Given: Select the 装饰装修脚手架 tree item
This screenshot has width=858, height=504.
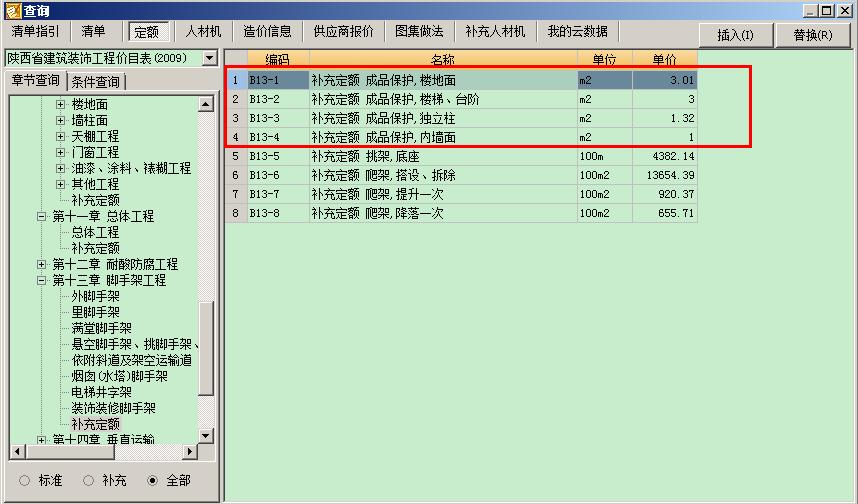Looking at the screenshot, I should [114, 408].
